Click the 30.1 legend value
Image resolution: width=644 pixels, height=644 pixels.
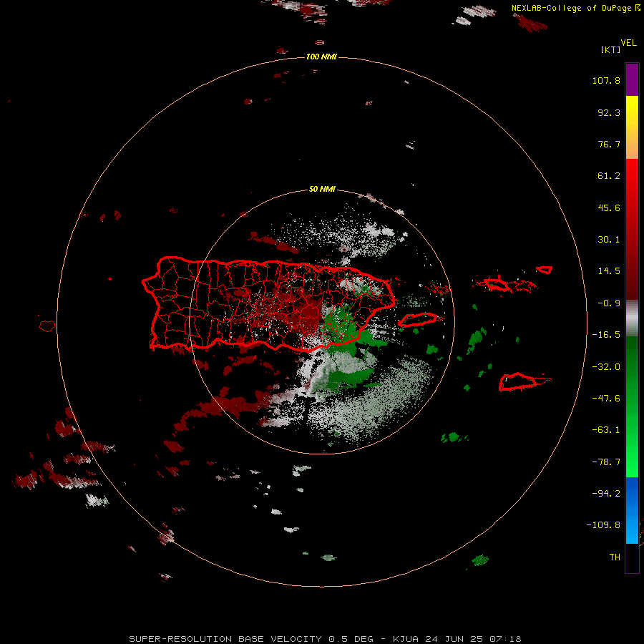[609, 240]
